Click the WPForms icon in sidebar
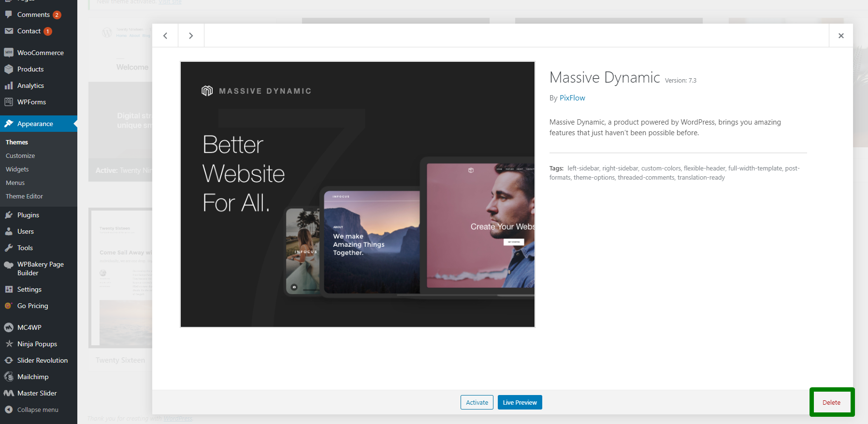 [x=9, y=102]
